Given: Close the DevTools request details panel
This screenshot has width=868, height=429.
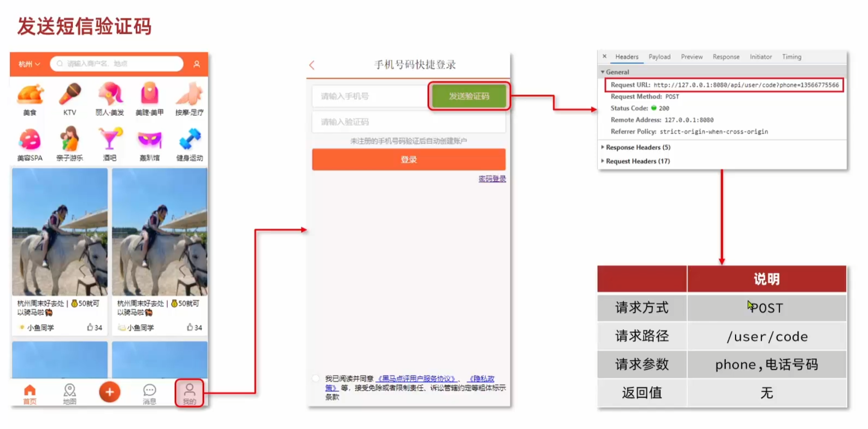Looking at the screenshot, I should [604, 56].
